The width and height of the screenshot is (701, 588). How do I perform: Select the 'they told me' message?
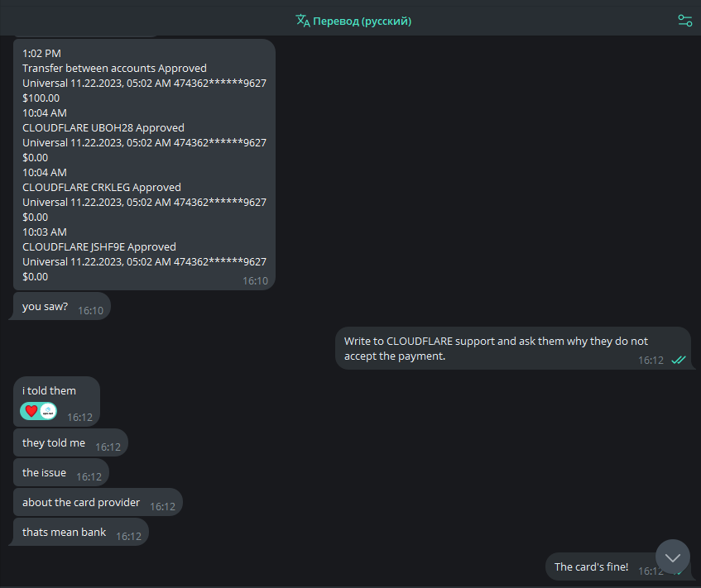tap(70, 442)
